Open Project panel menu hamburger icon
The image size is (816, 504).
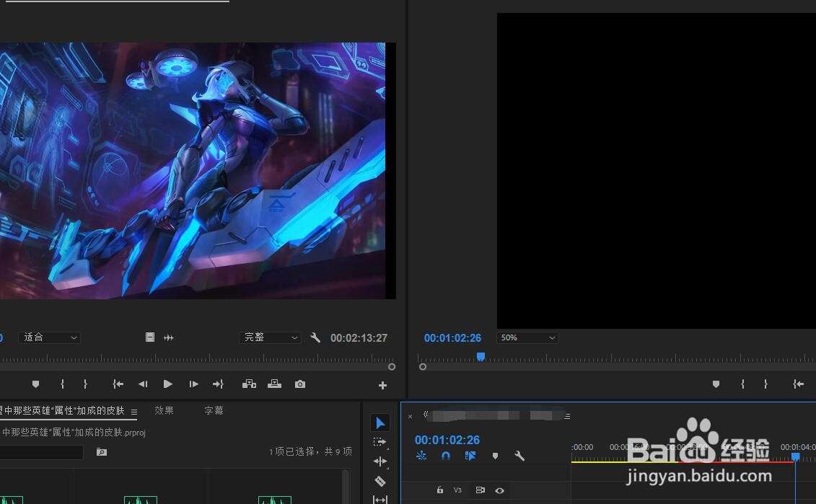[134, 412]
